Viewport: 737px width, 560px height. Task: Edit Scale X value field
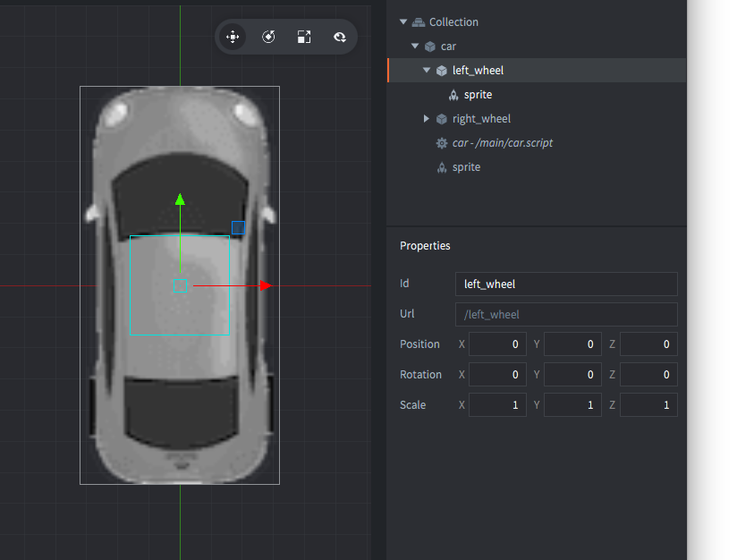coord(497,405)
